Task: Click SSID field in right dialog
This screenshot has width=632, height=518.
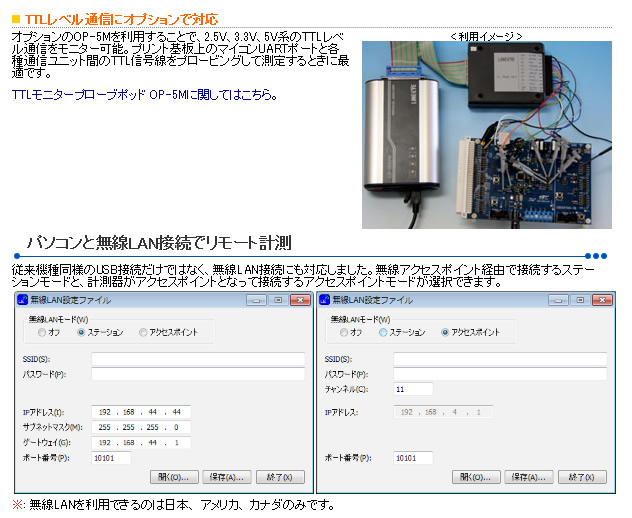Action: [500, 359]
